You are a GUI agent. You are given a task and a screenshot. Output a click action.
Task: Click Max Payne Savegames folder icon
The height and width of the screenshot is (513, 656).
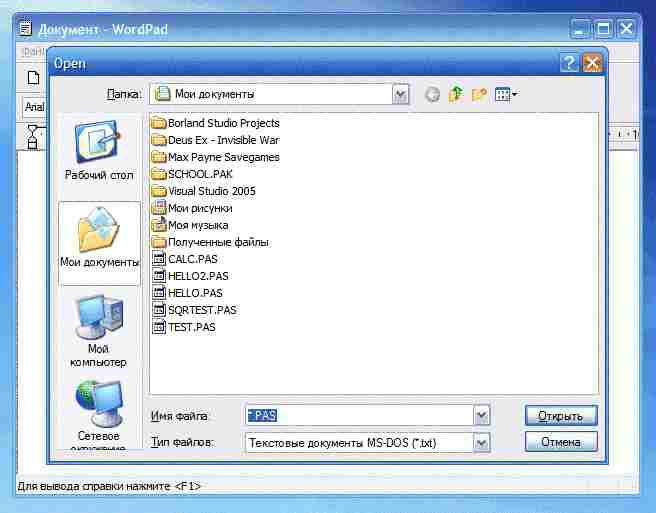tap(159, 157)
